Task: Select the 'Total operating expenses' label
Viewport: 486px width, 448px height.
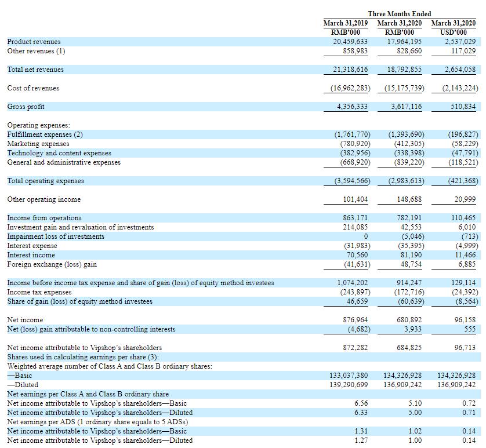Action: [x=46, y=181]
